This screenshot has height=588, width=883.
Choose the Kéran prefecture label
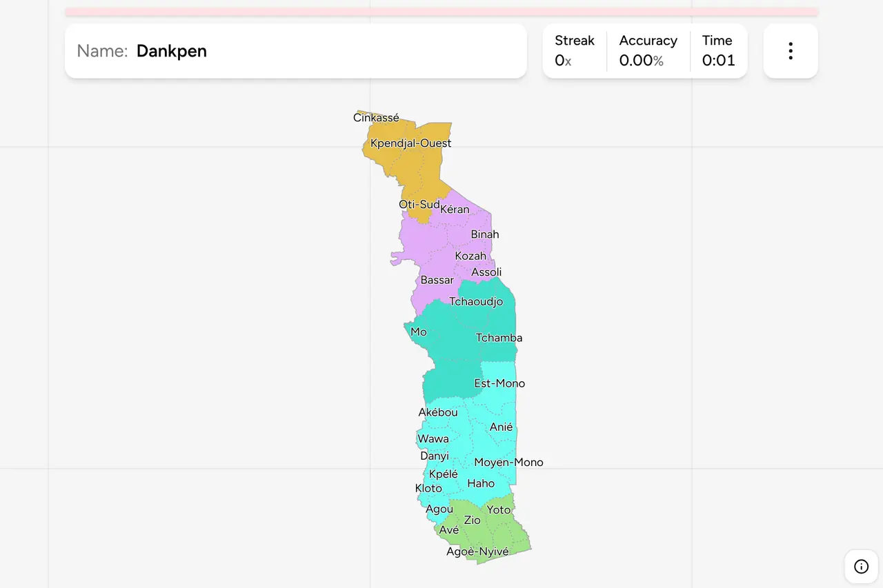pyautogui.click(x=455, y=210)
